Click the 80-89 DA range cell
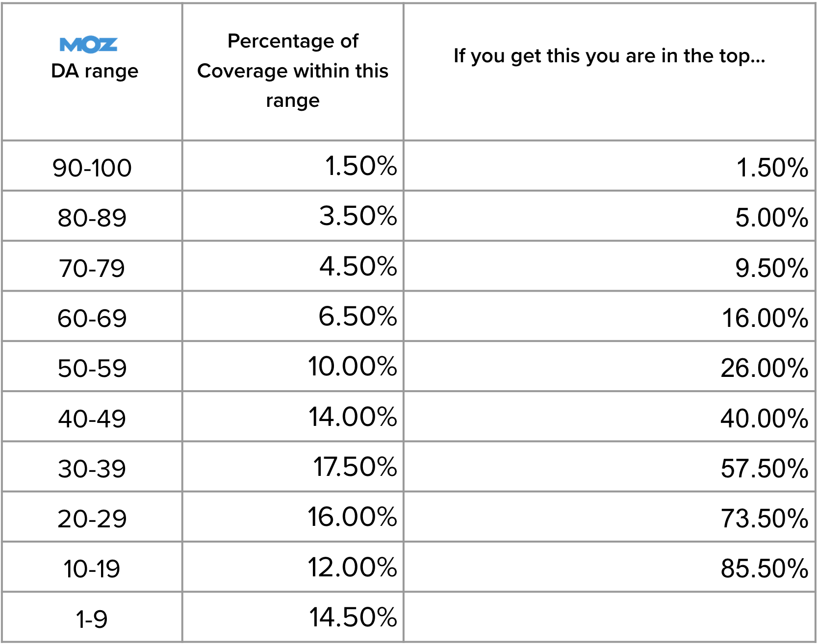 click(92, 218)
